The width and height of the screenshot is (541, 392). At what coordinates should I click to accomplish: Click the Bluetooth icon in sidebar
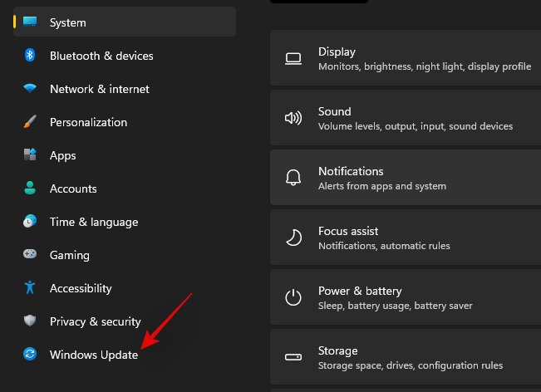tap(30, 56)
